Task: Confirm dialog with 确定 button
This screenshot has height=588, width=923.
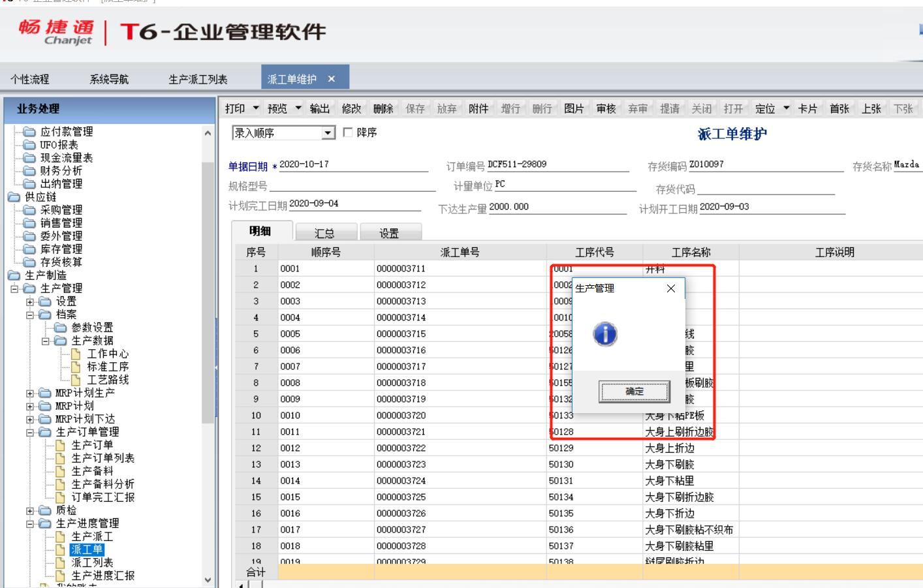Action: [634, 392]
